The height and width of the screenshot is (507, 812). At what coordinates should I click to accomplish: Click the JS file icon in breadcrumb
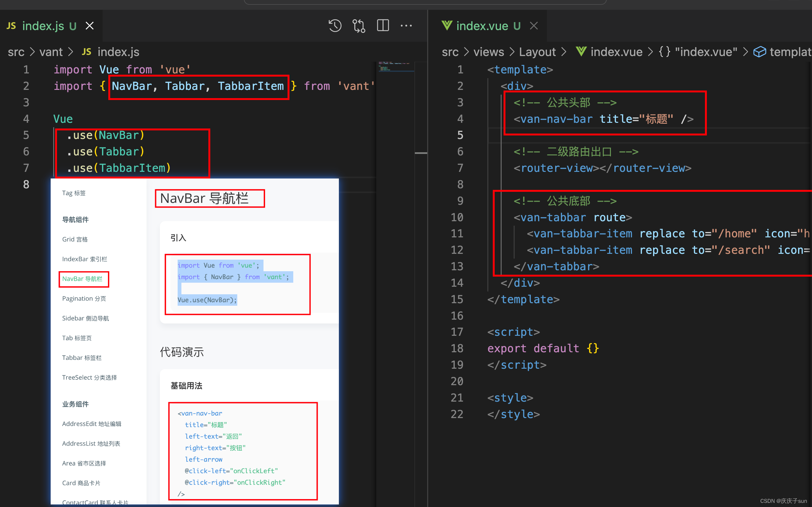86,52
